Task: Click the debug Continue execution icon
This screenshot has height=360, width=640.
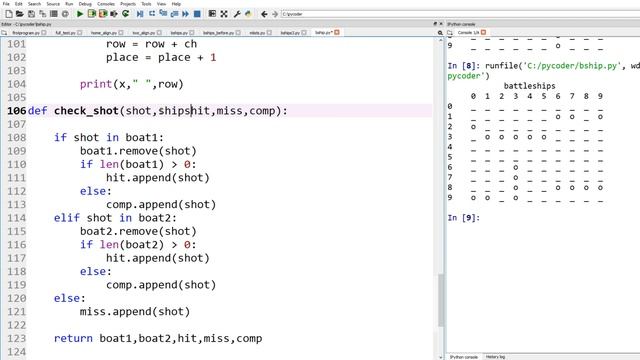Action: [x=185, y=14]
